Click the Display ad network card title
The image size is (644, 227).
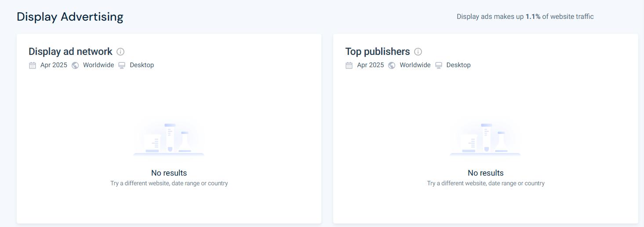[70, 52]
